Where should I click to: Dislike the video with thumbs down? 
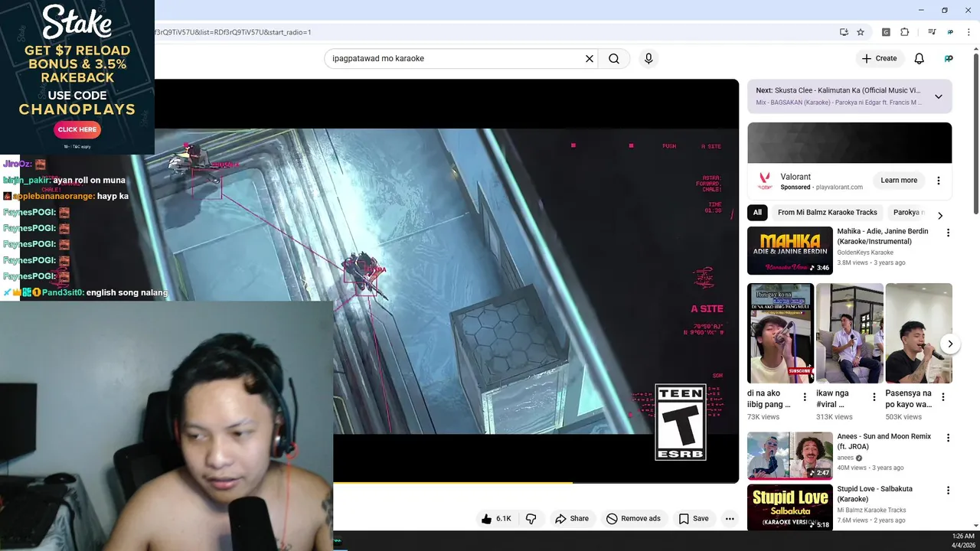point(531,519)
